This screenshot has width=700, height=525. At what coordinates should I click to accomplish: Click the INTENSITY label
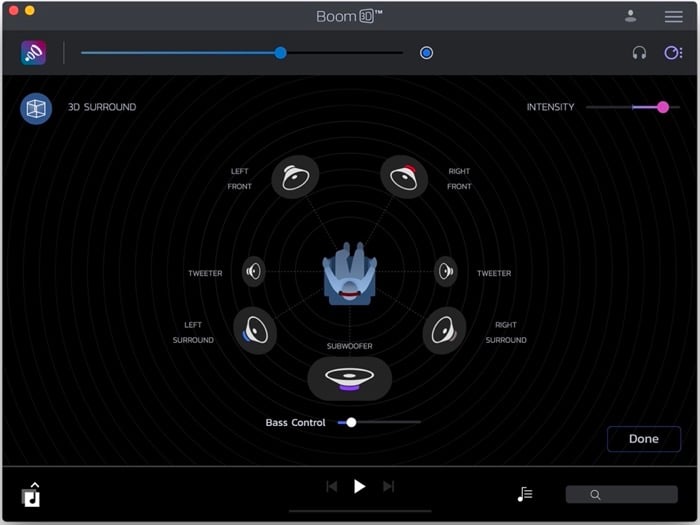click(x=550, y=107)
